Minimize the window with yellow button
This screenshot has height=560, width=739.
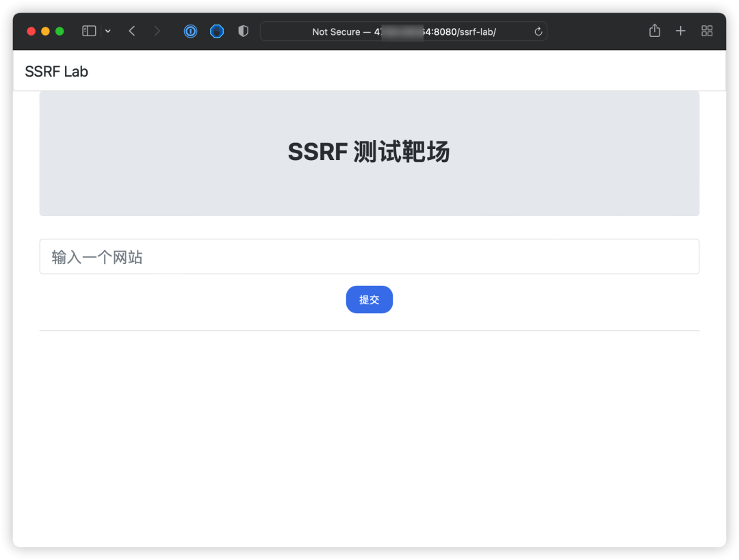[45, 31]
